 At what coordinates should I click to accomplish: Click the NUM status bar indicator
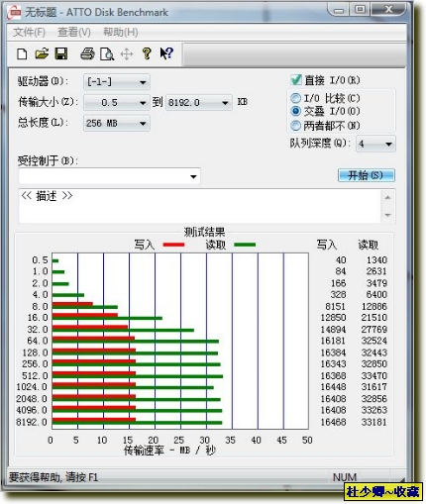click(x=345, y=477)
